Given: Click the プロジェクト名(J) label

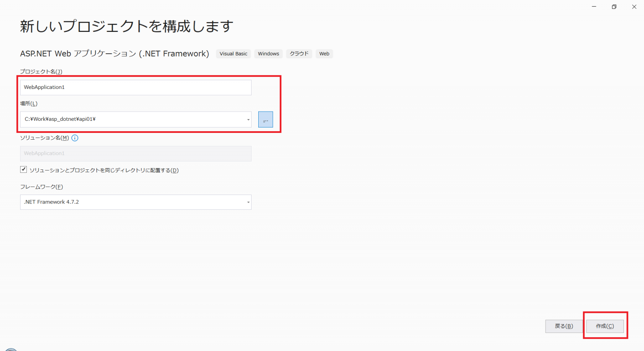Looking at the screenshot, I should point(41,72).
